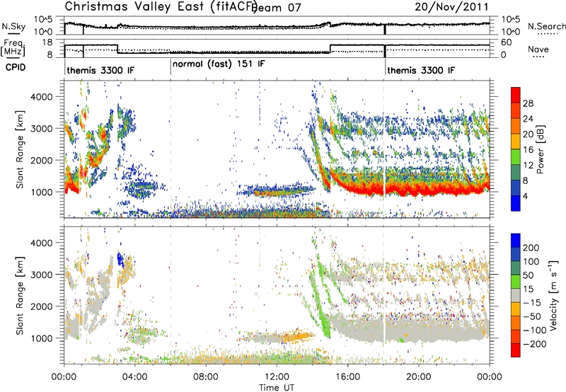The height and width of the screenshot is (392, 566).
Task: Click 'Slant Range [km]' label of power panel
Action: click(20, 149)
